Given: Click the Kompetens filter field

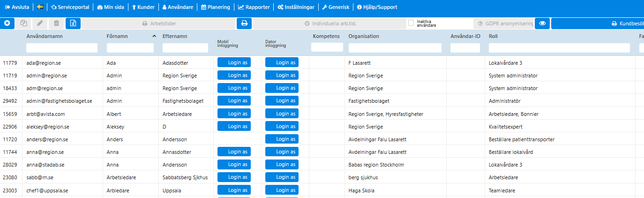Looking at the screenshot, I should 327,47.
